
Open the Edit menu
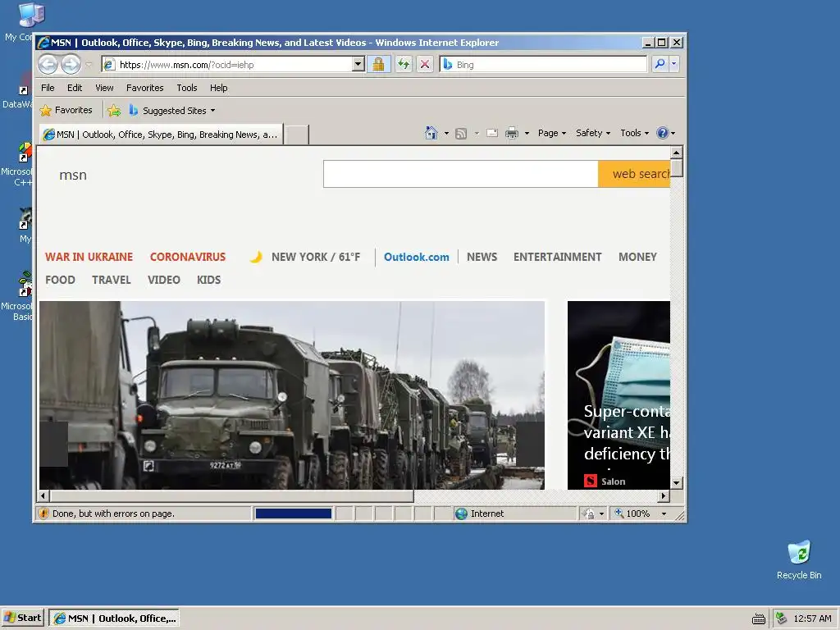click(75, 88)
